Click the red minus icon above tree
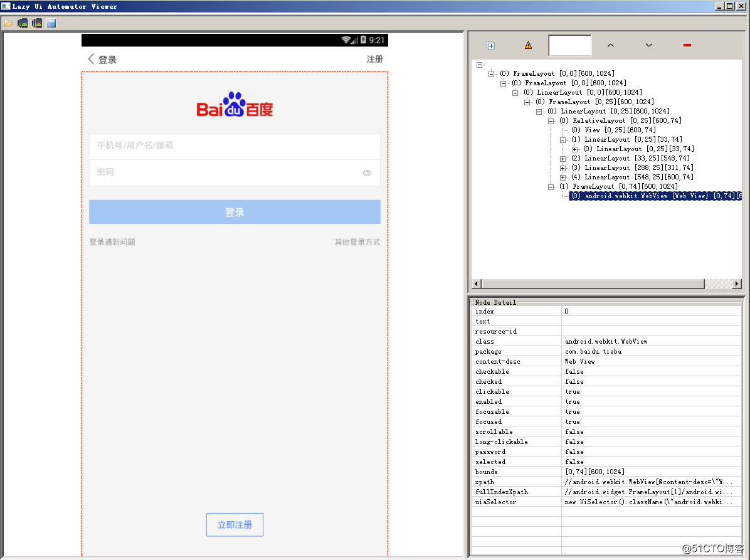 687,45
